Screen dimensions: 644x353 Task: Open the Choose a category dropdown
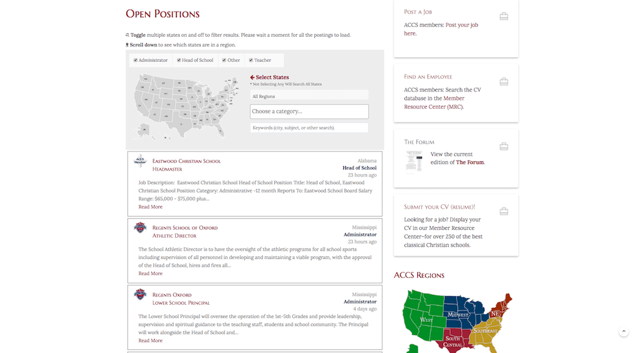pyautogui.click(x=309, y=111)
